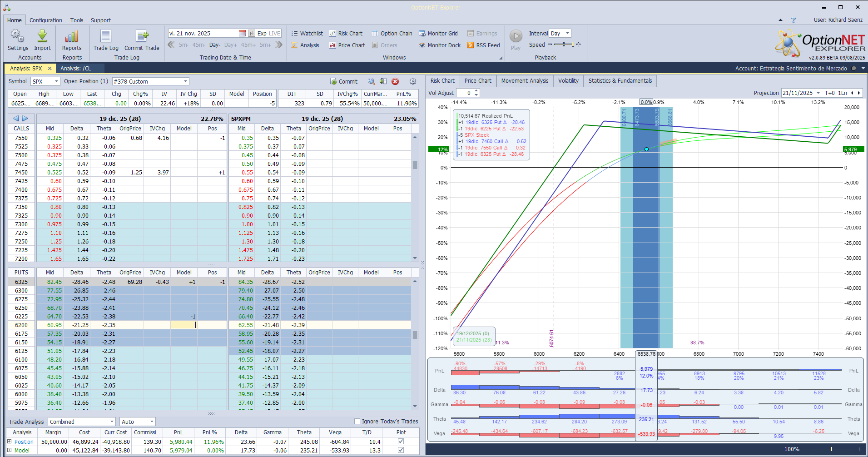Switch to the Volatility tab
The height and width of the screenshot is (457, 868).
(x=568, y=81)
